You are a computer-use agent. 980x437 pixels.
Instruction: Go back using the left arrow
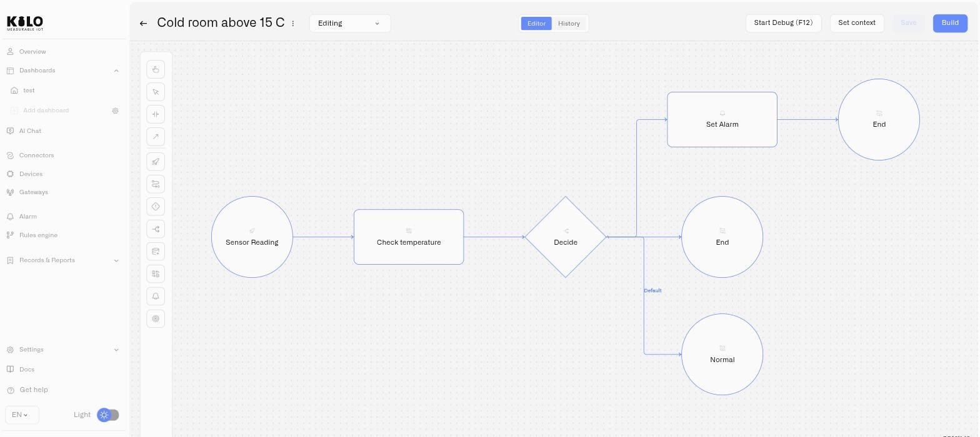click(x=143, y=23)
